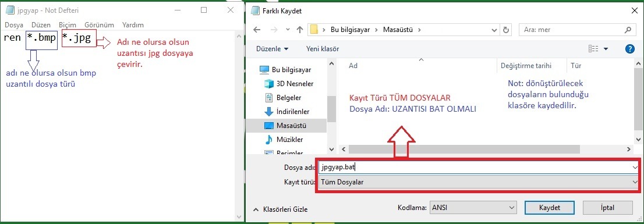Open recent locations dropdown arrow

[288, 30]
